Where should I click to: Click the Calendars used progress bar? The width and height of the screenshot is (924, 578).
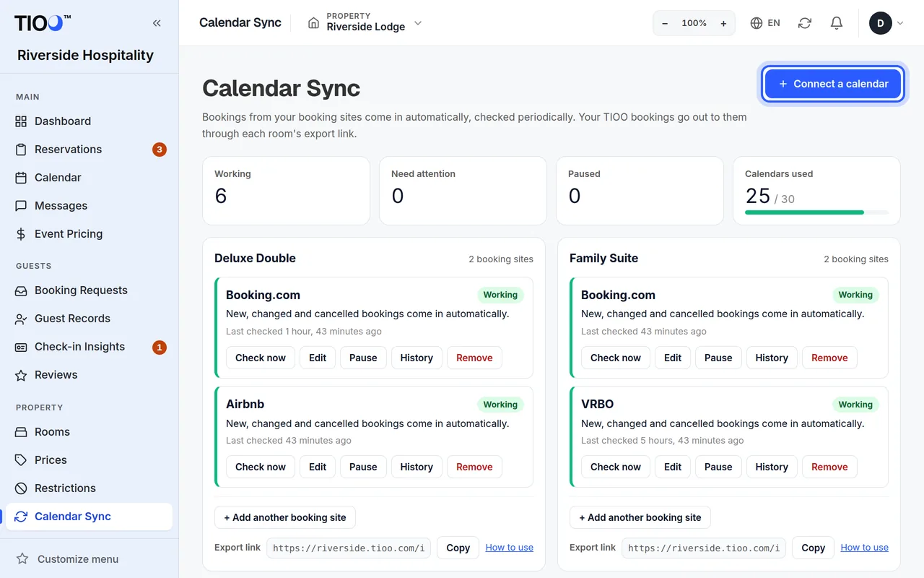pyautogui.click(x=816, y=212)
